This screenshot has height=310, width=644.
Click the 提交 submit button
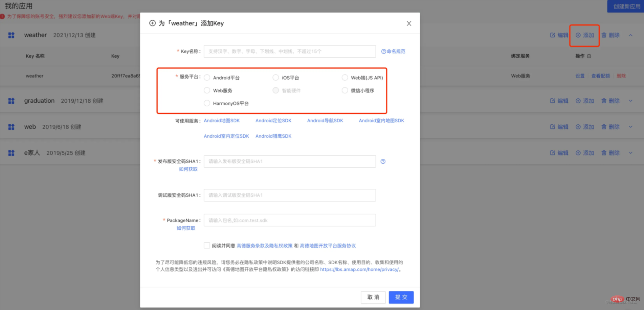pyautogui.click(x=401, y=297)
